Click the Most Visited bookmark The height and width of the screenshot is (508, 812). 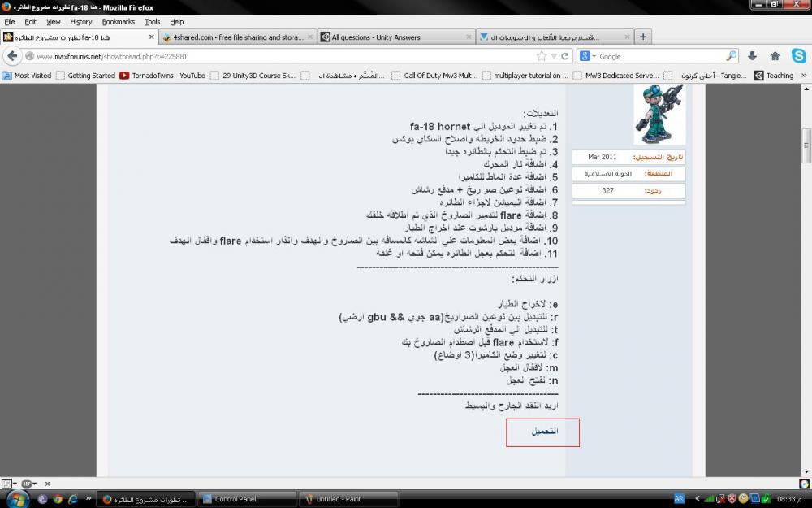27,75
